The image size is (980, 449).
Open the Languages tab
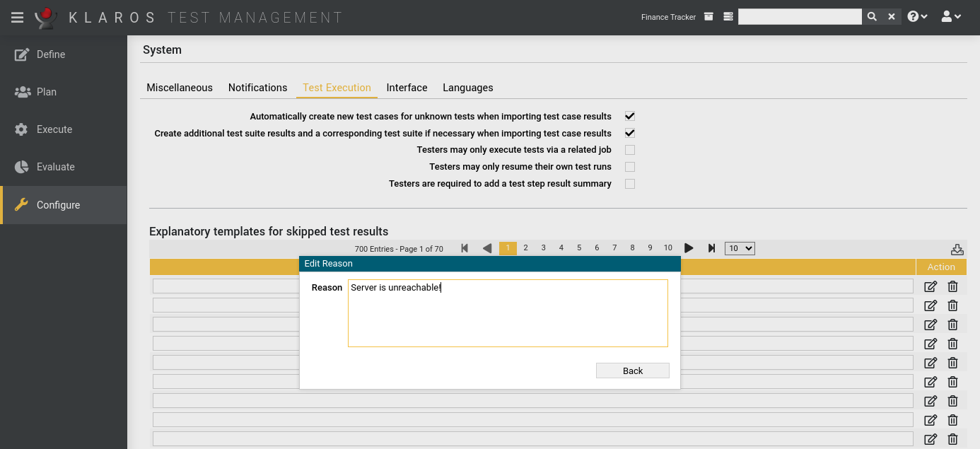pyautogui.click(x=467, y=87)
